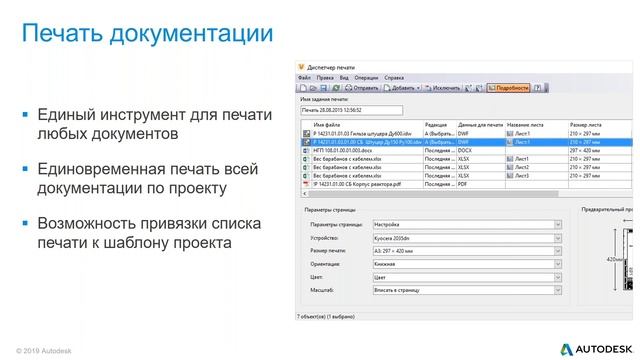Click the DWF cell in the Гильза штуцера row
640x360 pixels.
481,133
